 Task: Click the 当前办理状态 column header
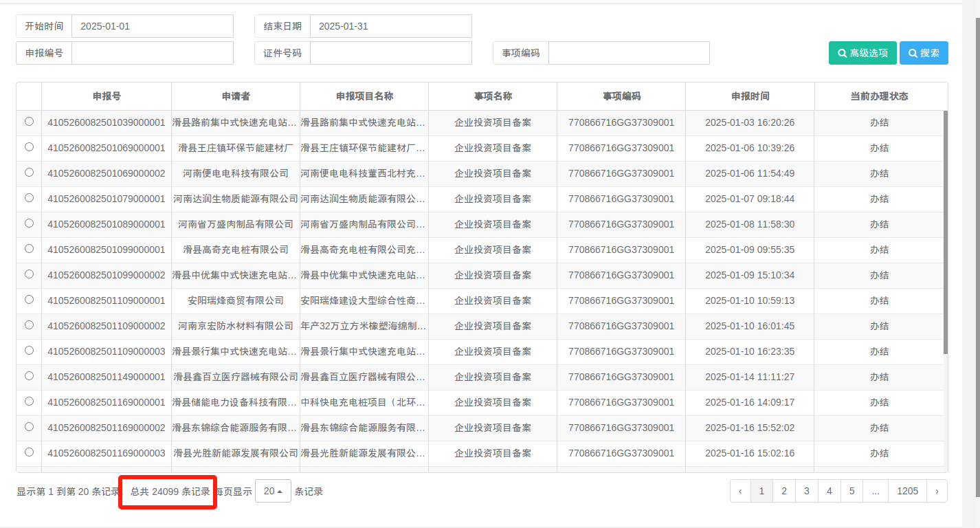pyautogui.click(x=879, y=96)
